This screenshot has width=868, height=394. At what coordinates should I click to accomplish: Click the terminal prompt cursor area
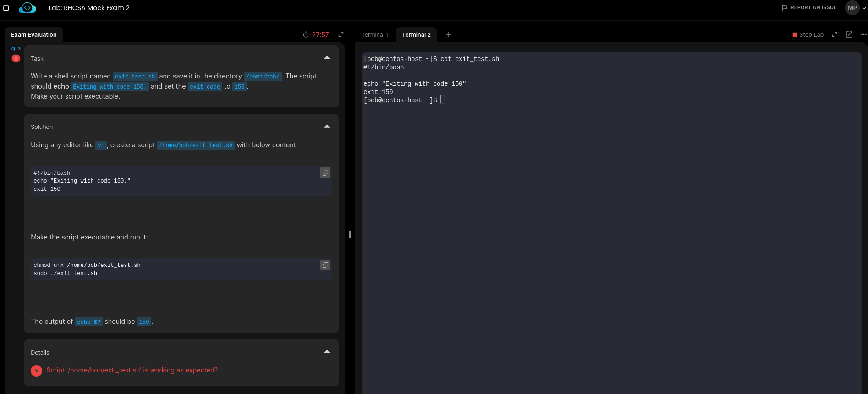tap(442, 100)
